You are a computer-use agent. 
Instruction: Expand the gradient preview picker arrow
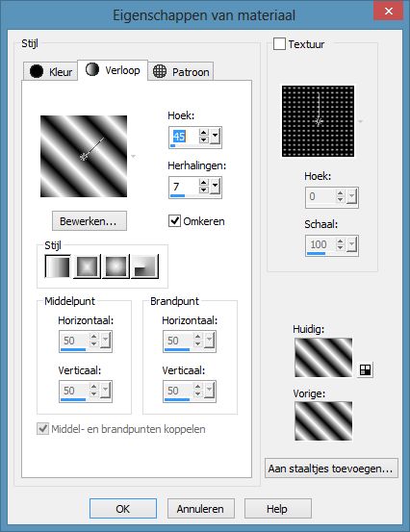point(134,157)
